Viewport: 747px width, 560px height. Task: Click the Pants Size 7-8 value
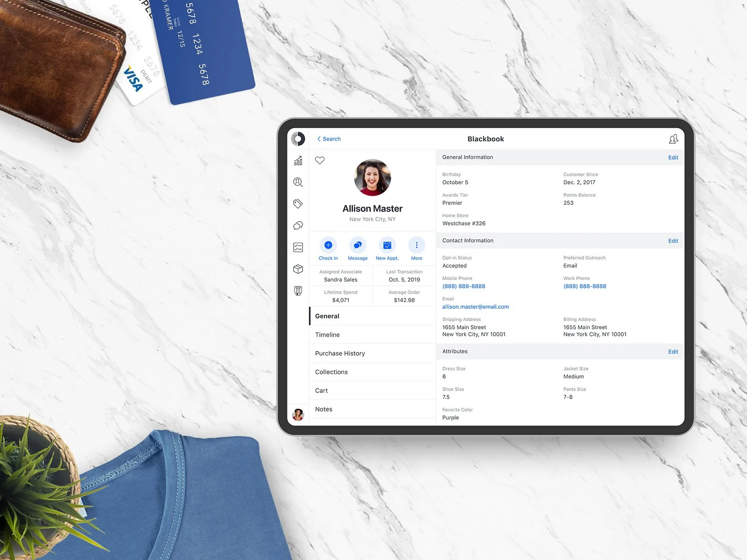click(x=568, y=397)
